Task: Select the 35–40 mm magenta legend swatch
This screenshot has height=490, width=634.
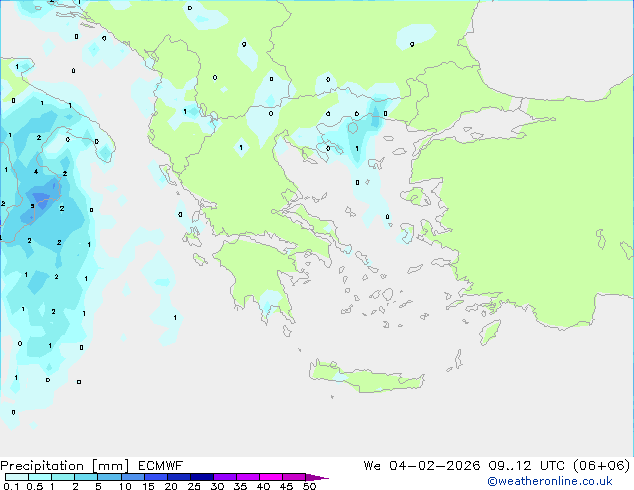Action: point(247,477)
